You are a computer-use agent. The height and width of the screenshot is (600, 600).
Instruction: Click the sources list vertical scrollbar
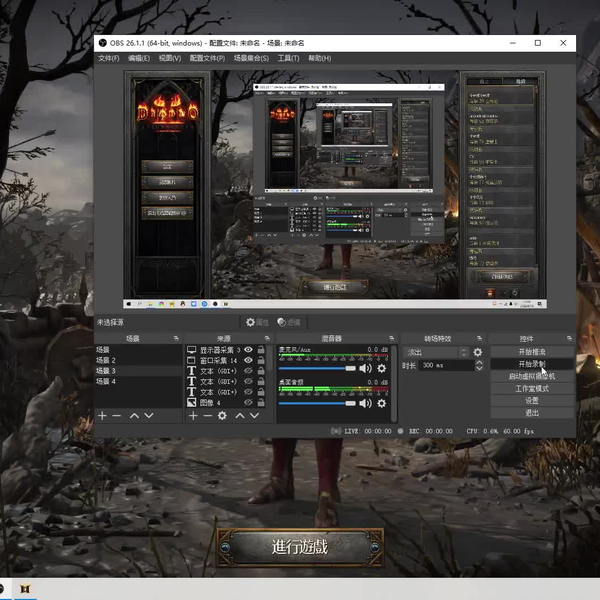[x=271, y=377]
